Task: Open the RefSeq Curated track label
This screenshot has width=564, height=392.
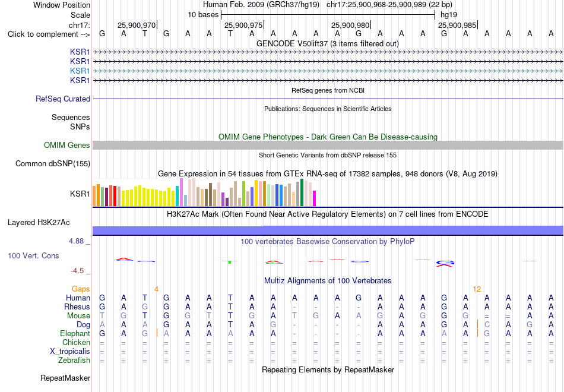Action: [x=63, y=99]
